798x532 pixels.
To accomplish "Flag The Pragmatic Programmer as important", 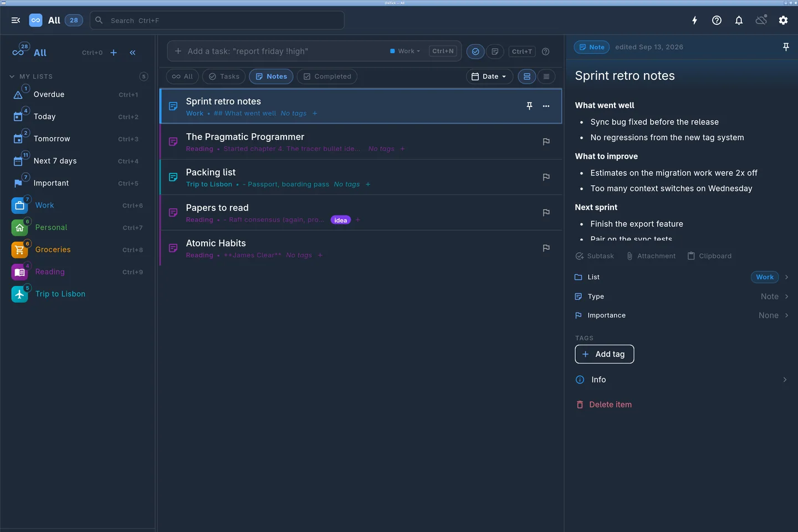I will point(546,142).
